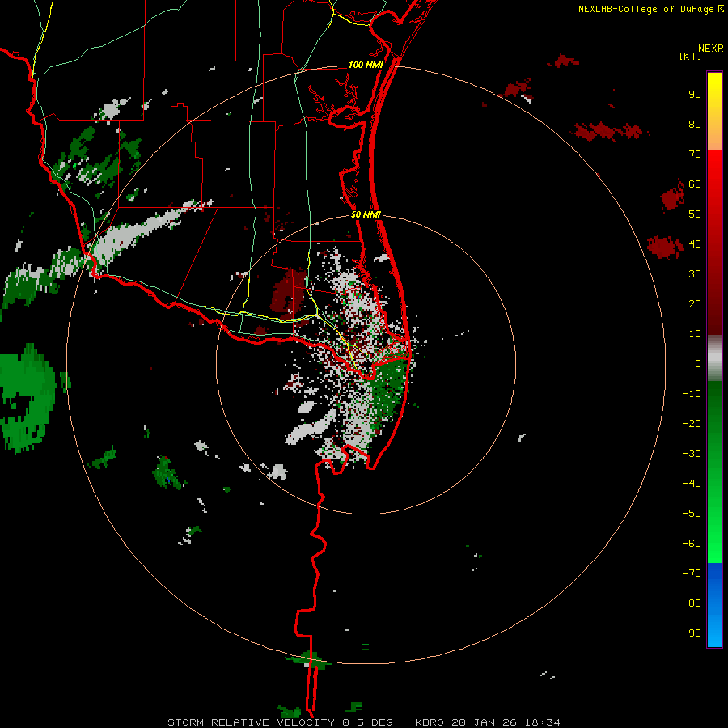Click the [KT] units label
This screenshot has height=728, width=728.
690,56
